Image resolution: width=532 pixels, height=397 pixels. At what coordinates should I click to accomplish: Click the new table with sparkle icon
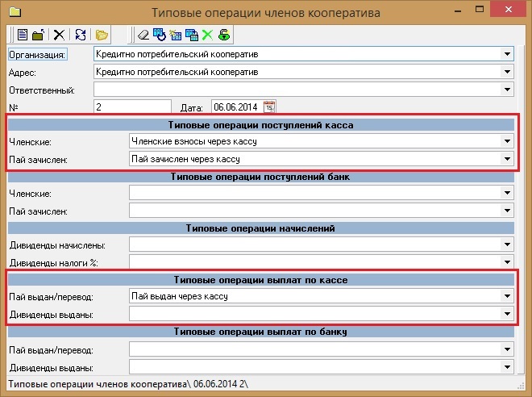(176, 35)
